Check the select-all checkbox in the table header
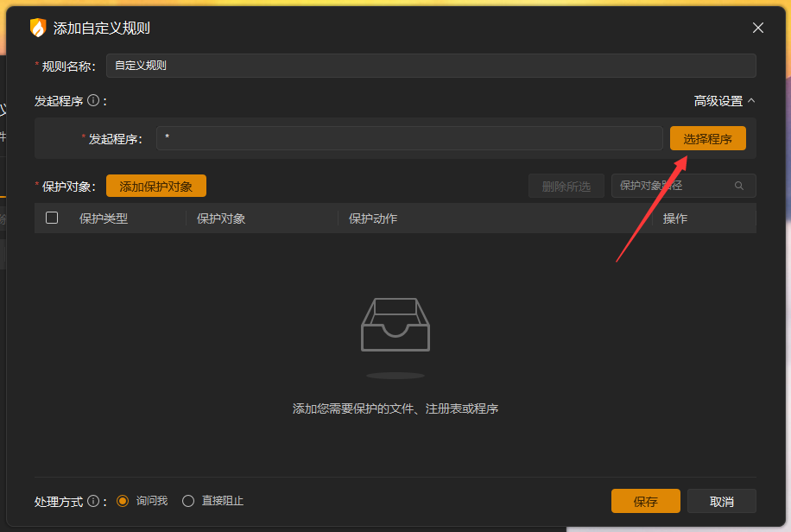The image size is (791, 532). pos(51,218)
